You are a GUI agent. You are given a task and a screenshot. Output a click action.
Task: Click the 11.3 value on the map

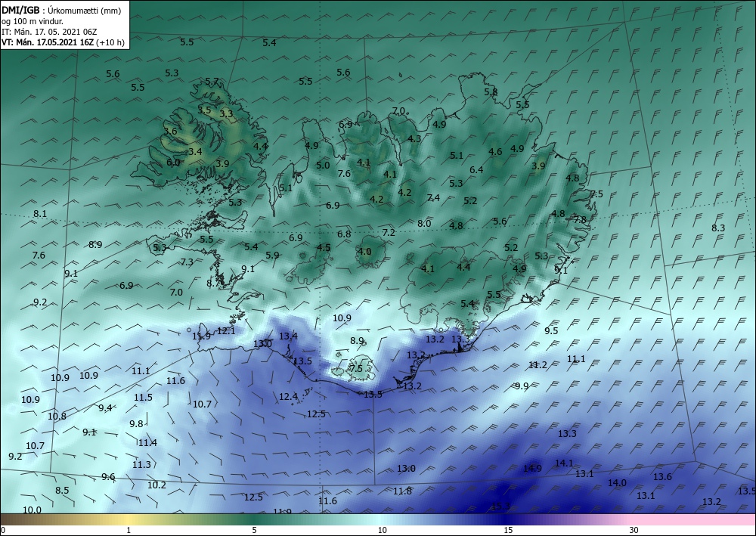click(142, 465)
